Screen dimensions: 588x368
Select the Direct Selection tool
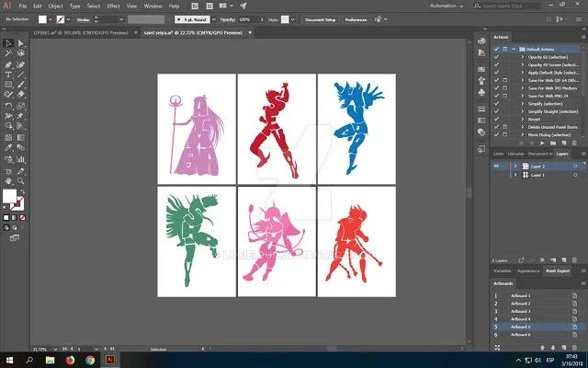pos(20,43)
